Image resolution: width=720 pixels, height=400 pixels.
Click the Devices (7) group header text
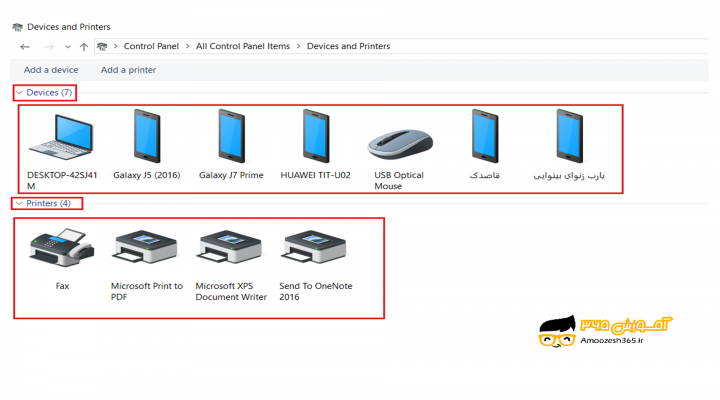click(49, 93)
